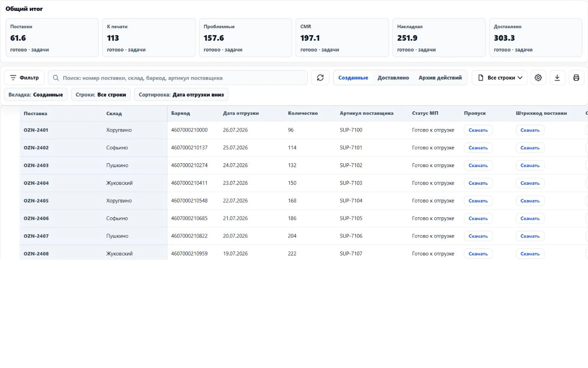The height and width of the screenshot is (368, 588).
Task: Click the Строки: Все строки chip
Action: pyautogui.click(x=101, y=94)
